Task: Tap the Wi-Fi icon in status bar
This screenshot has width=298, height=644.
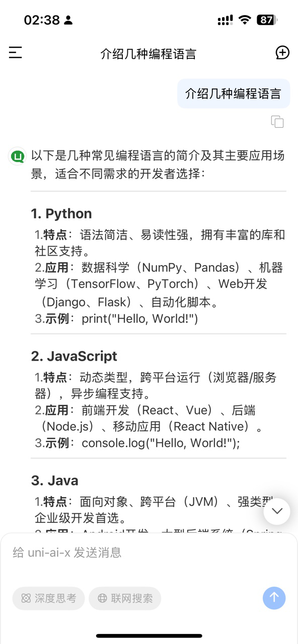Action: tap(245, 20)
